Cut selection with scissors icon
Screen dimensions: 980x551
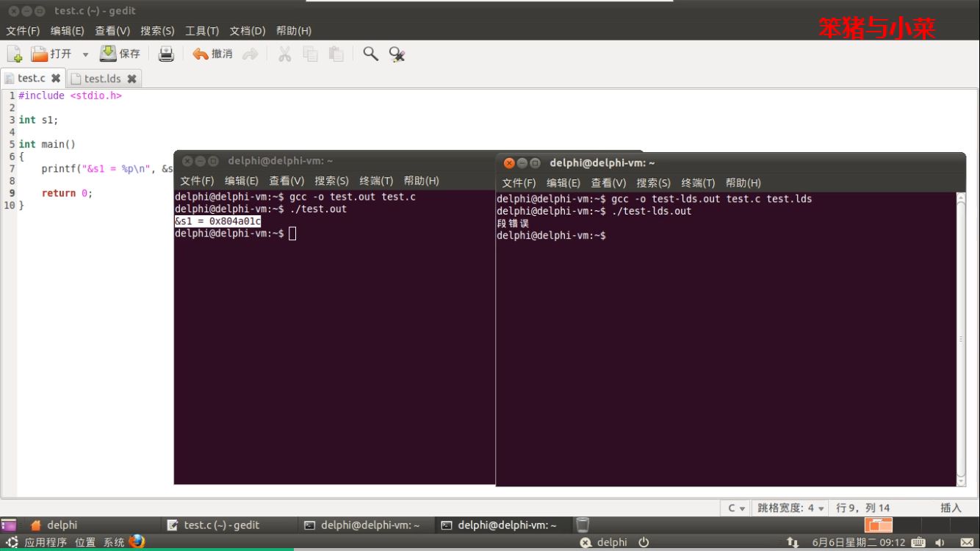(x=285, y=54)
